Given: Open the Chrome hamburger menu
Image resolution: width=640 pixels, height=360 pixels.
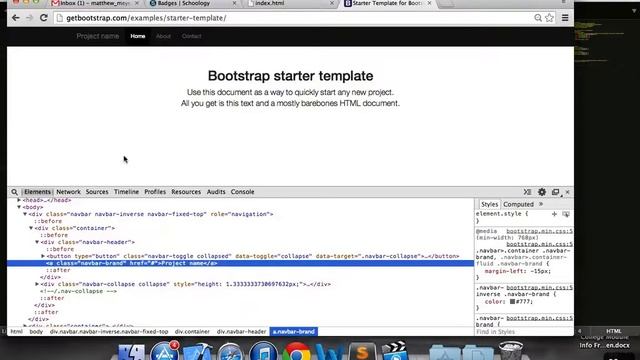Looking at the screenshot, I should pyautogui.click(x=565, y=18).
